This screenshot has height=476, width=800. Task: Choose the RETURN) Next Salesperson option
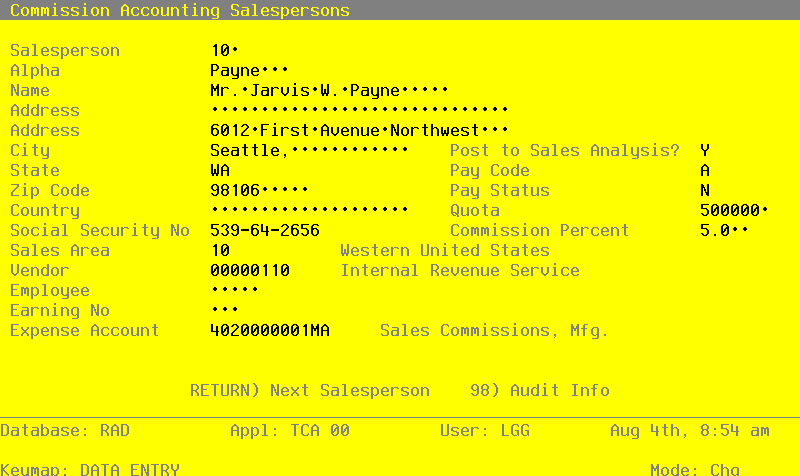click(x=310, y=390)
